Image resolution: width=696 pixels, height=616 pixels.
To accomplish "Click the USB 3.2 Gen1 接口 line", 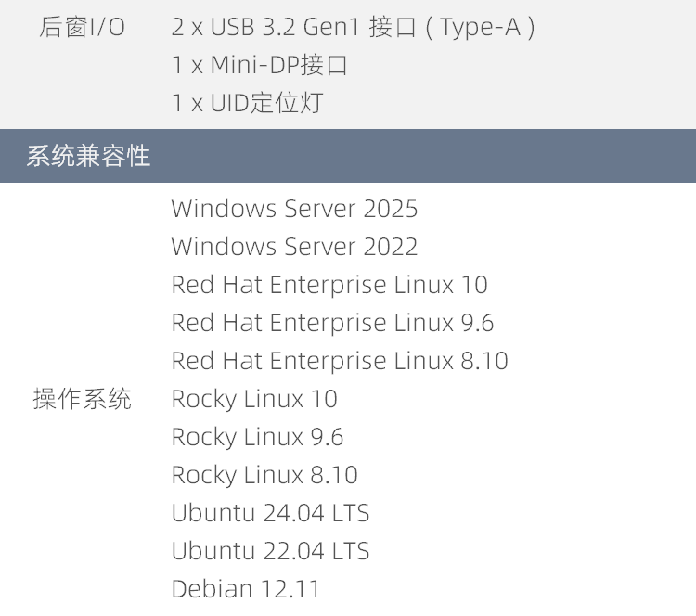I will pyautogui.click(x=354, y=27).
